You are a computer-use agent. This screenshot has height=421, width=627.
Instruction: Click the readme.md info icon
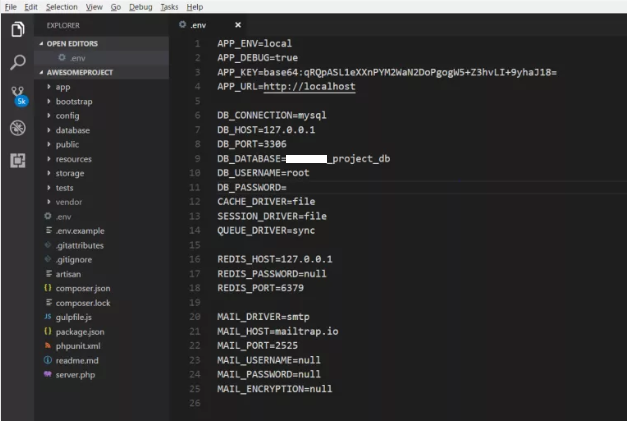[48, 360]
